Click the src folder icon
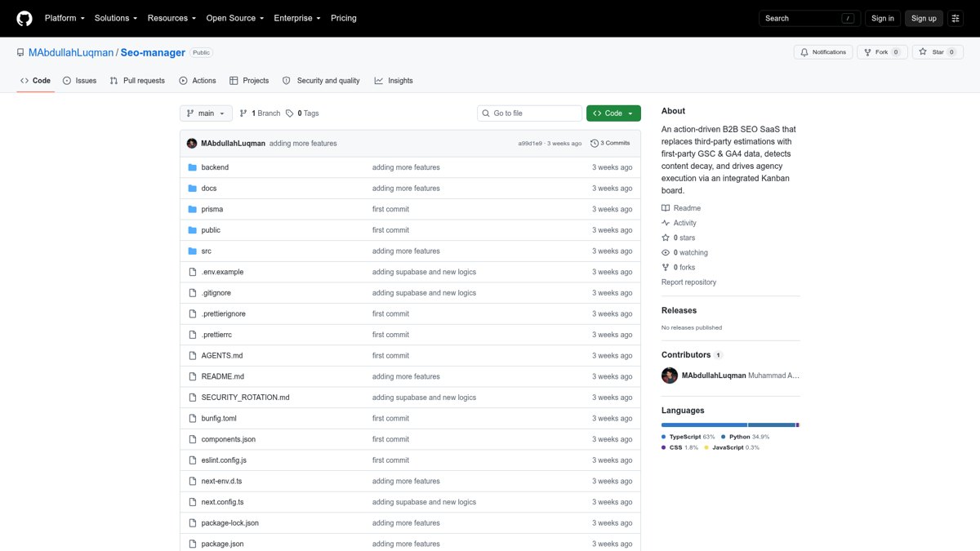 click(x=193, y=251)
